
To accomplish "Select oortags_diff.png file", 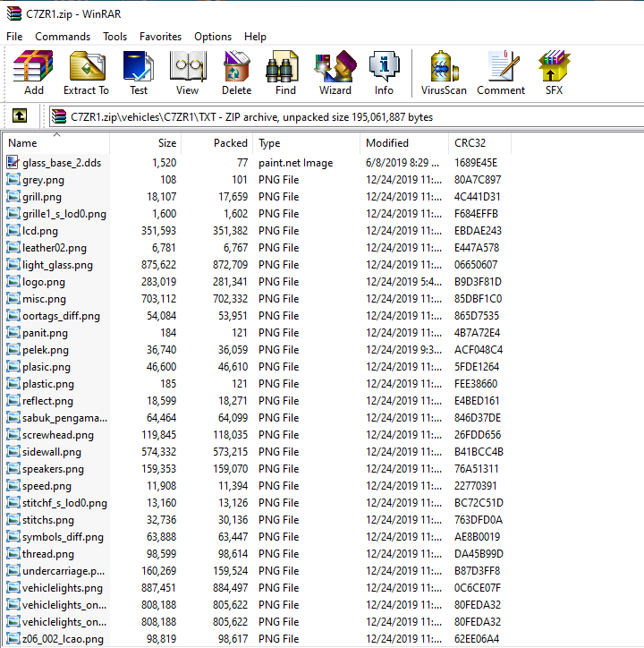I will 61,316.
